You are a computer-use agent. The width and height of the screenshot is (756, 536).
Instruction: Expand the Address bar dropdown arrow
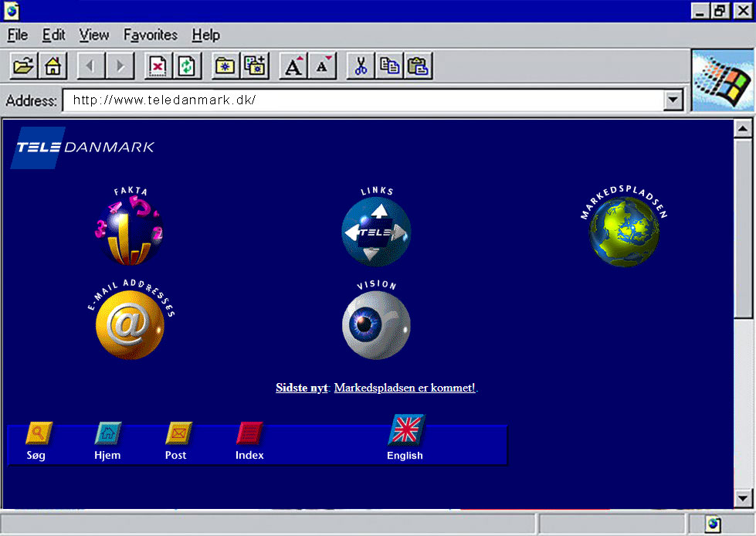pyautogui.click(x=673, y=100)
